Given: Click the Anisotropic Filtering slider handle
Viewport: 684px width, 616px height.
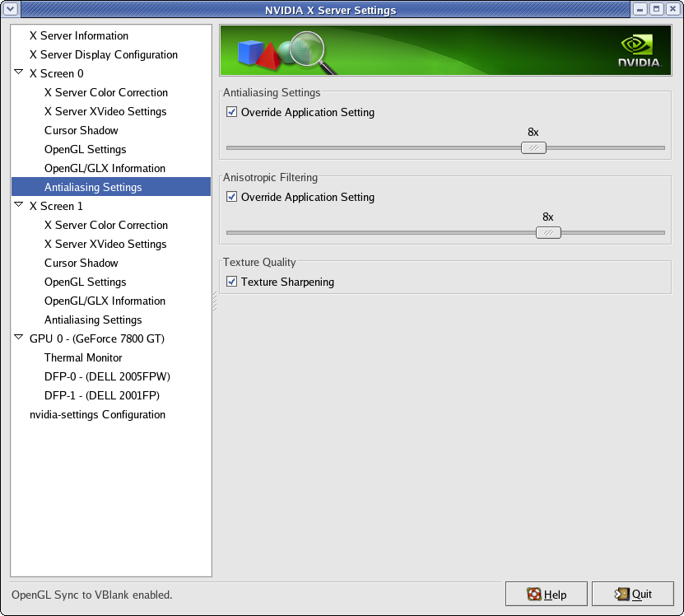Looking at the screenshot, I should click(x=548, y=233).
